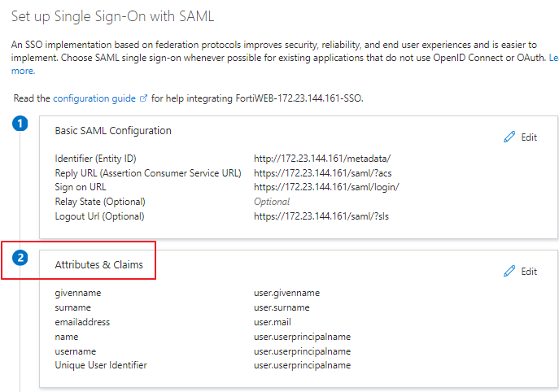
Task: Open the configuration guide link
Action: click(x=94, y=98)
